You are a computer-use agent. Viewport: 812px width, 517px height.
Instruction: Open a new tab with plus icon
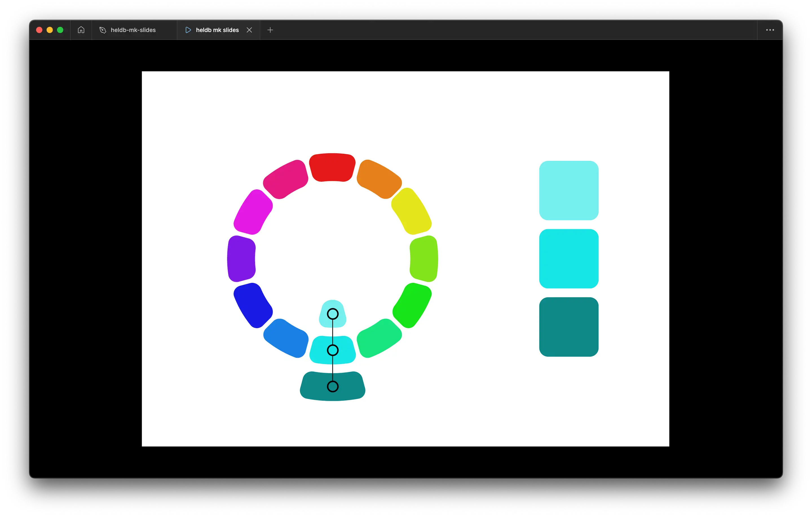pyautogui.click(x=270, y=30)
